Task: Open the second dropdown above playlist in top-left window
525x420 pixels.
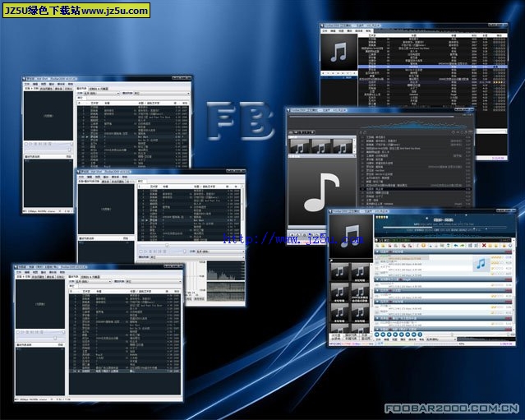Action: pyautogui.click(x=161, y=94)
